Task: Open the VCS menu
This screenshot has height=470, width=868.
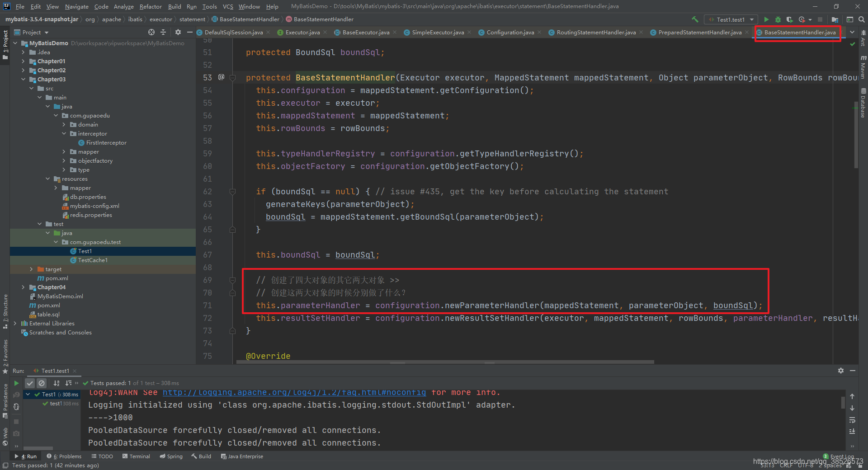Action: point(228,6)
